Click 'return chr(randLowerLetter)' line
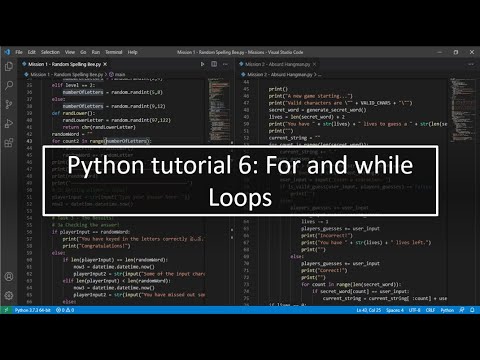This screenshot has width=480, height=360. click(x=99, y=127)
